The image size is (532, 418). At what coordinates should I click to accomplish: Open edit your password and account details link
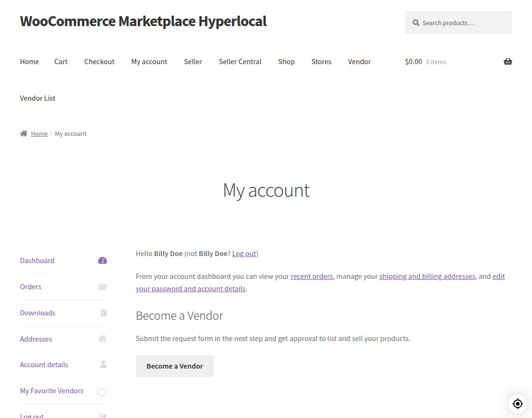pos(190,288)
